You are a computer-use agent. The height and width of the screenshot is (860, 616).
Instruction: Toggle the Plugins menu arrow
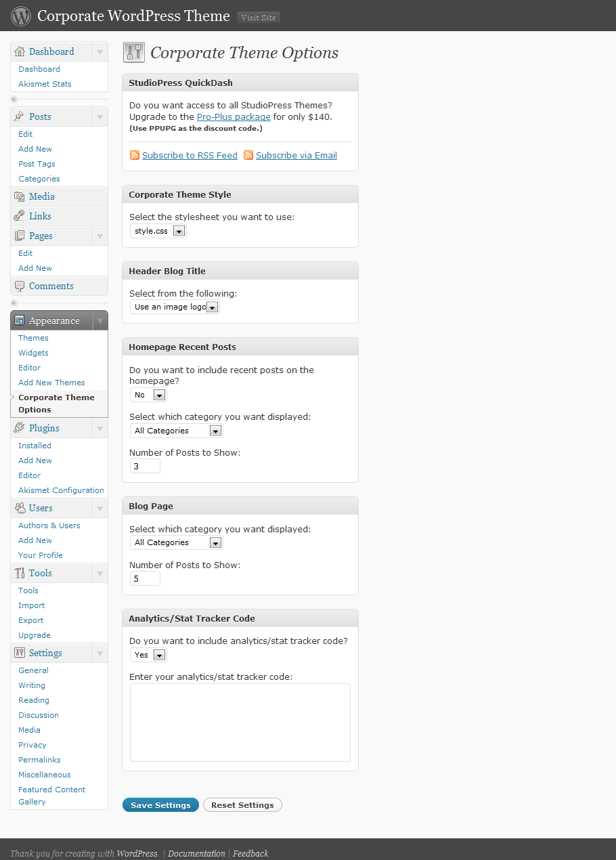click(x=100, y=428)
